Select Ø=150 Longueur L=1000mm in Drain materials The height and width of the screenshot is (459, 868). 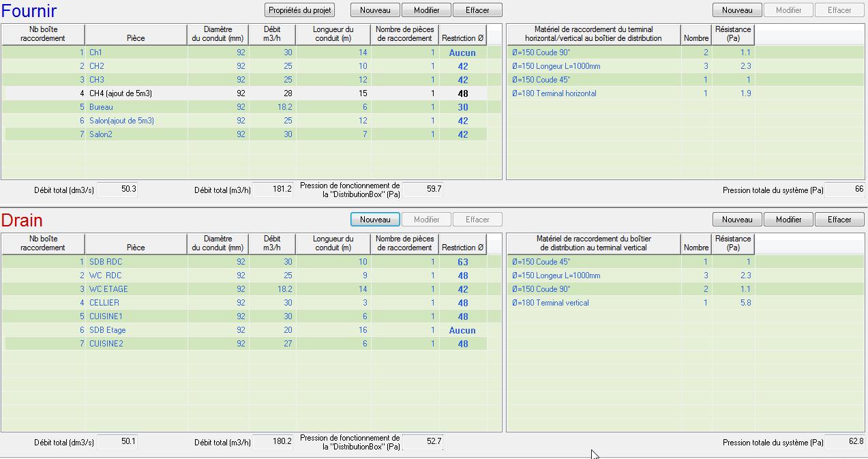pos(685,276)
